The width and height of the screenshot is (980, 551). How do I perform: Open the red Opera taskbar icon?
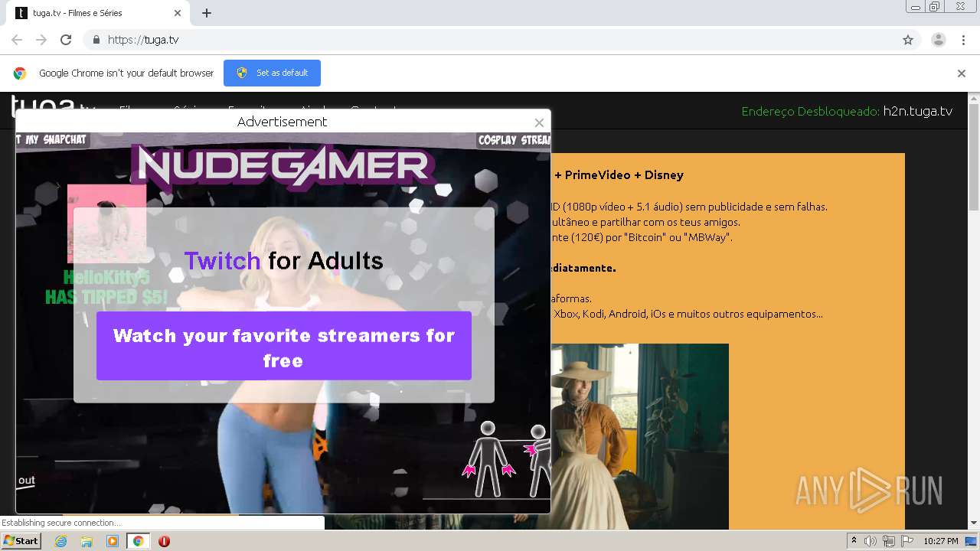point(164,541)
